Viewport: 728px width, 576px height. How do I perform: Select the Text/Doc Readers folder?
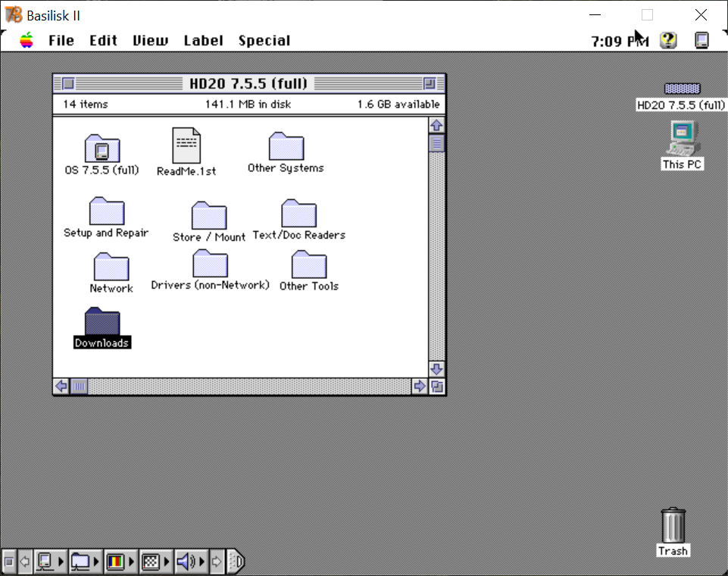[x=298, y=214]
